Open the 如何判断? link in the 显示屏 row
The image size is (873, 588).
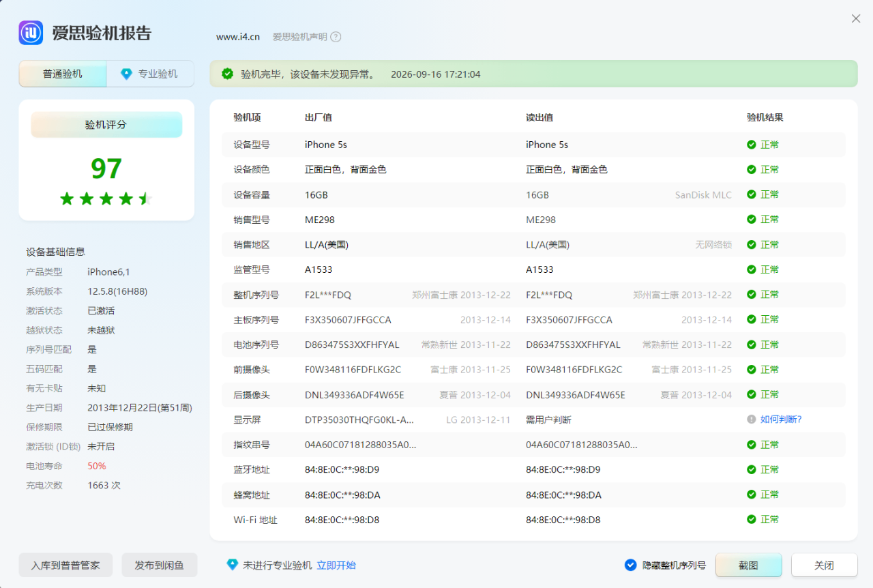[782, 420]
